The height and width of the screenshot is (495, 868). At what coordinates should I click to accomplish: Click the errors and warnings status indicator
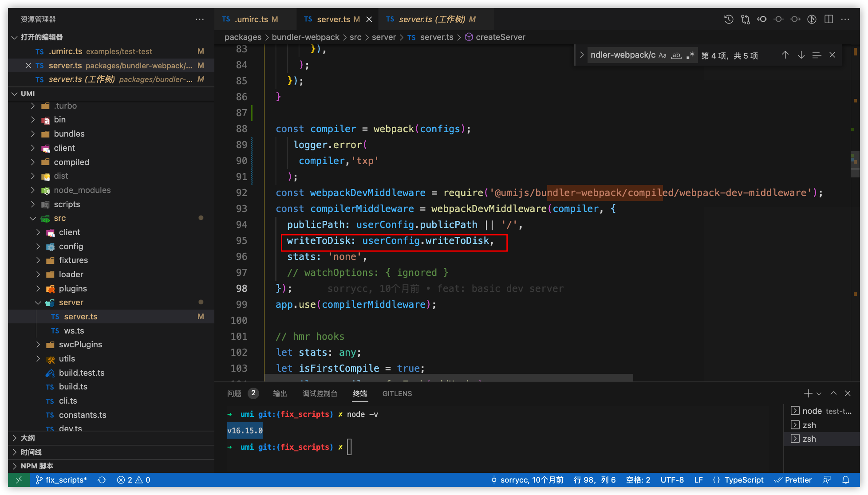tap(133, 479)
